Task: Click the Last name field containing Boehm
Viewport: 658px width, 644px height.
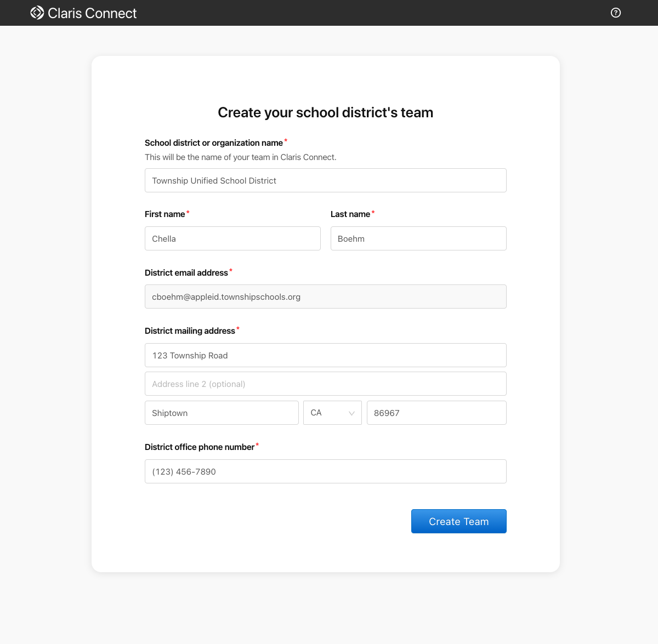Action: 418,238
